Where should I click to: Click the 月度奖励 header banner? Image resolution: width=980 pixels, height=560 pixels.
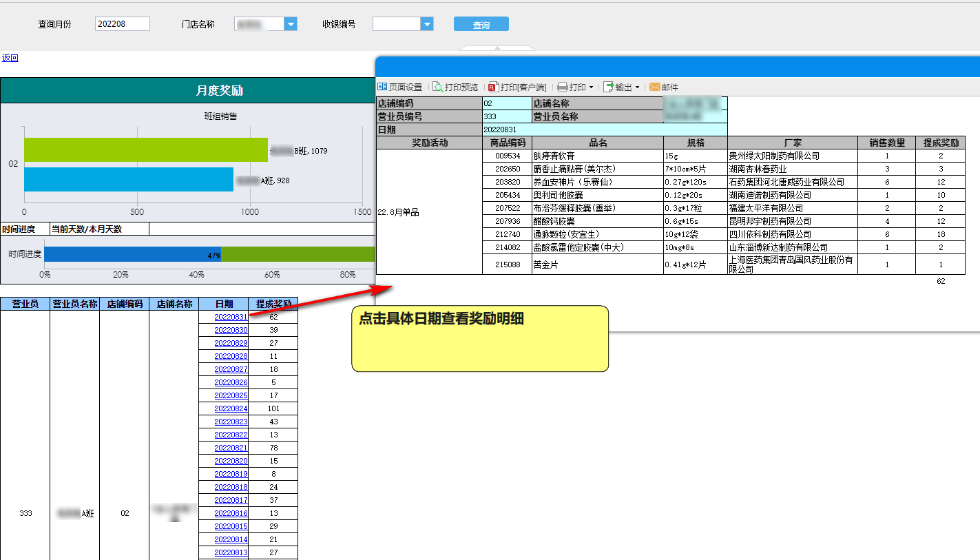click(187, 90)
